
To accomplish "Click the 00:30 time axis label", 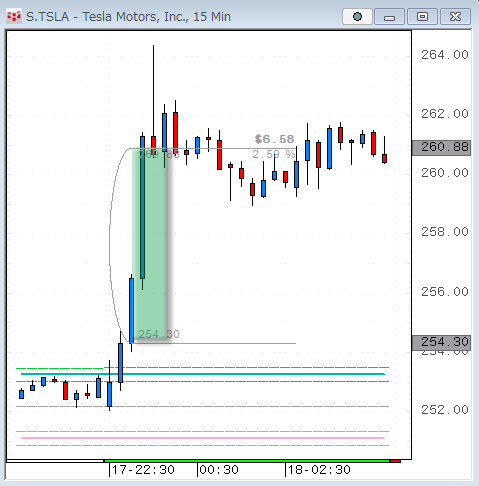I will (x=219, y=470).
